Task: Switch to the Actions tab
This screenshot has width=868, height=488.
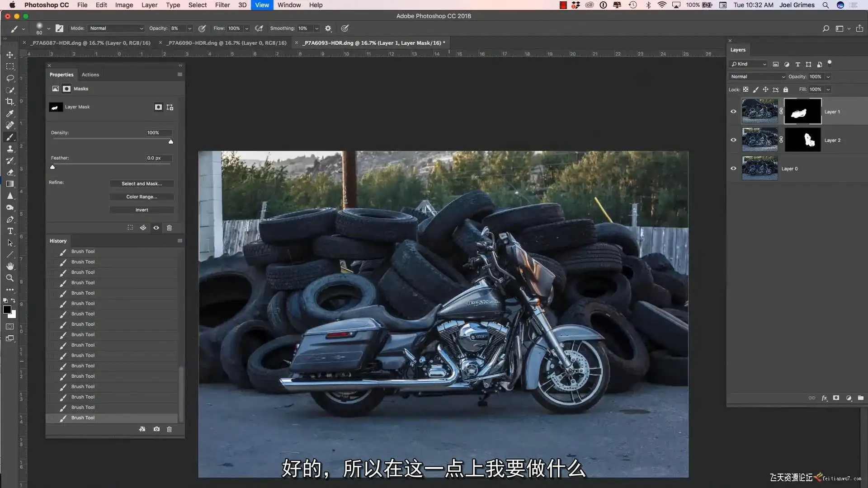Action: click(90, 75)
